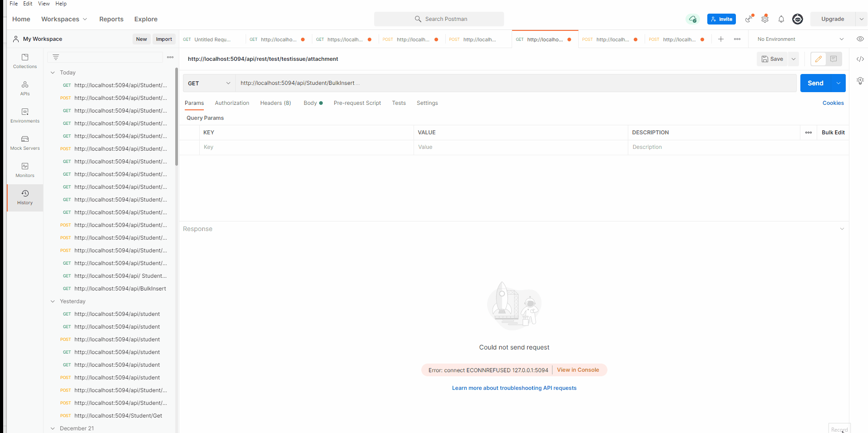Open the Collections sidebar panel
Image resolution: width=868 pixels, height=433 pixels.
point(25,60)
